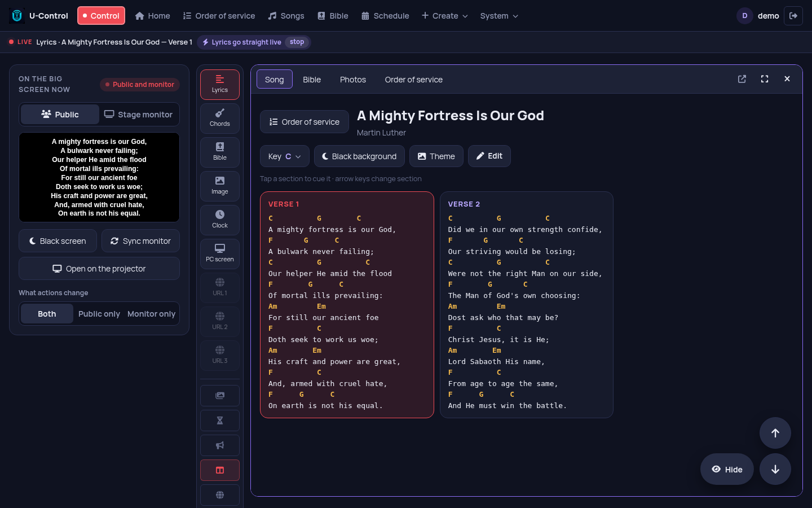The image size is (812, 508).
Task: Open the Bible source in sidebar
Action: tap(220, 152)
